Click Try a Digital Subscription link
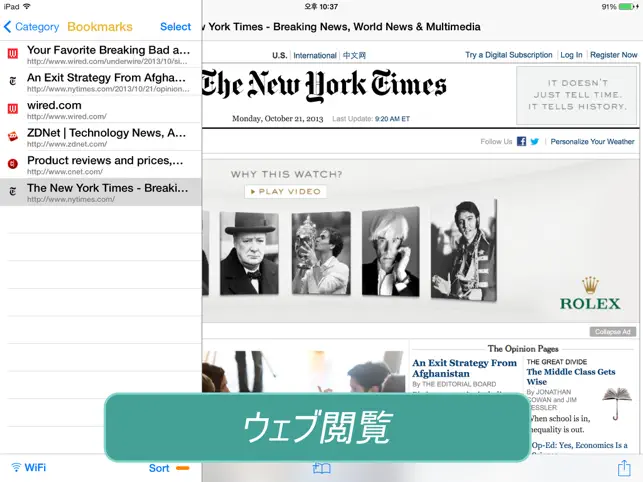Viewport: 643px width, 482px height. pyautogui.click(x=508, y=55)
